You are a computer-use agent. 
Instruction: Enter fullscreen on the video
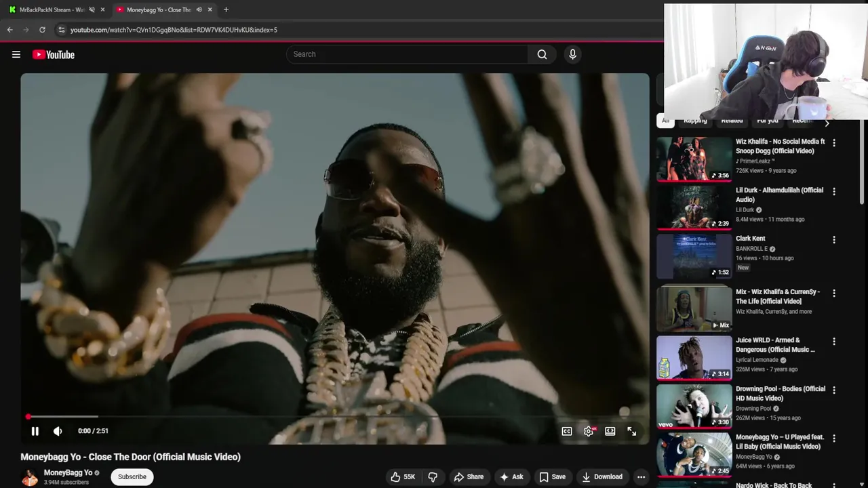[631, 431]
